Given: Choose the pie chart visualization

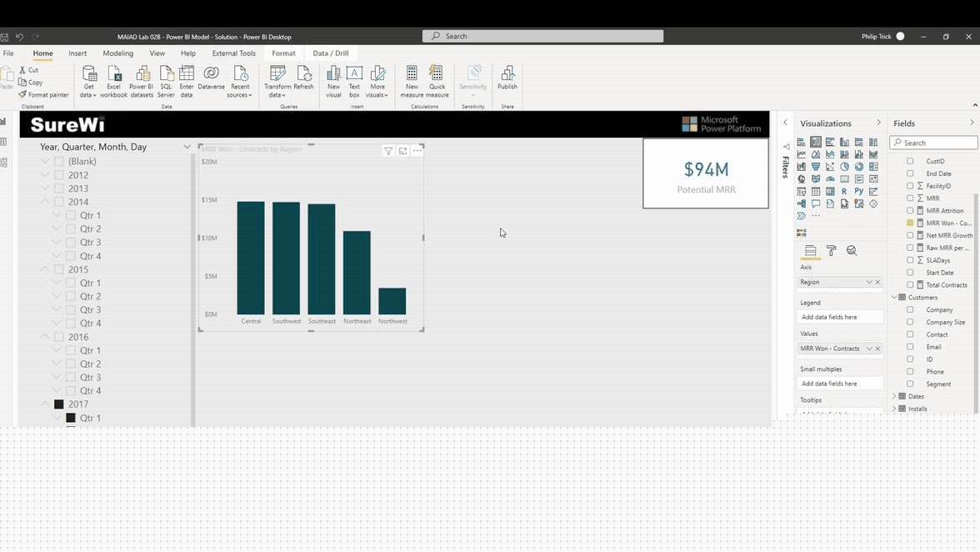Looking at the screenshot, I should pos(844,167).
